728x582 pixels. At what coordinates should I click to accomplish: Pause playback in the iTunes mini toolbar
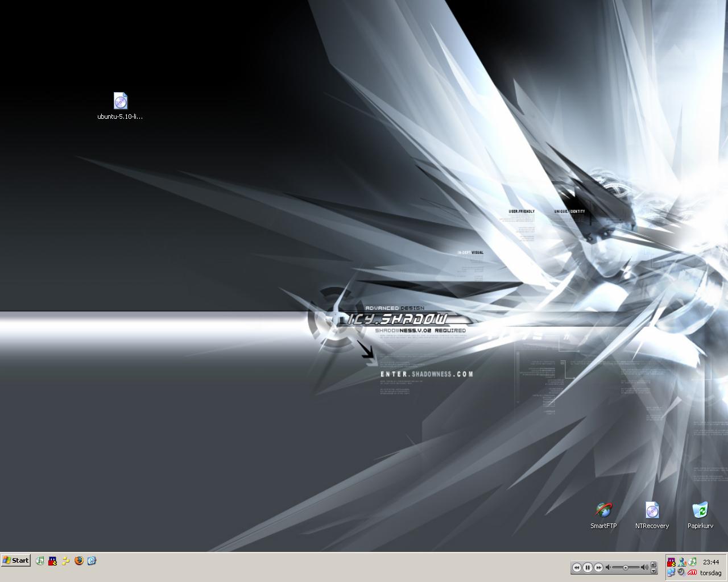[588, 567]
